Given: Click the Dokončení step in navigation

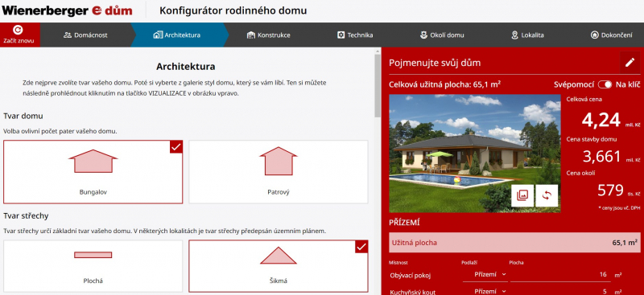Looking at the screenshot, I should (611, 35).
